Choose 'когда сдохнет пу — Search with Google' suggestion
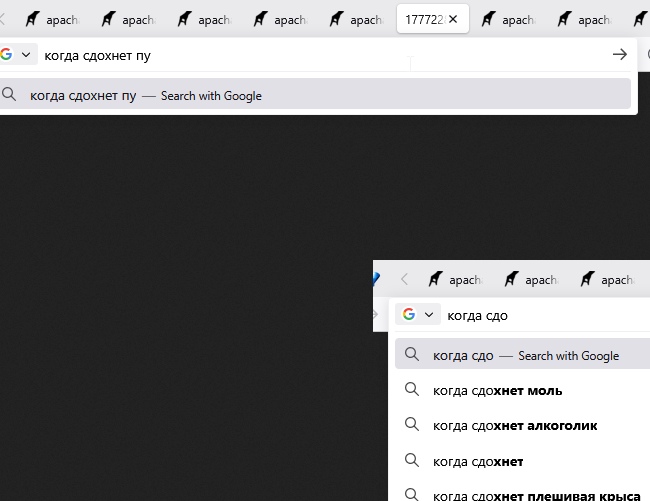Image resolution: width=650 pixels, height=501 pixels. [145, 95]
